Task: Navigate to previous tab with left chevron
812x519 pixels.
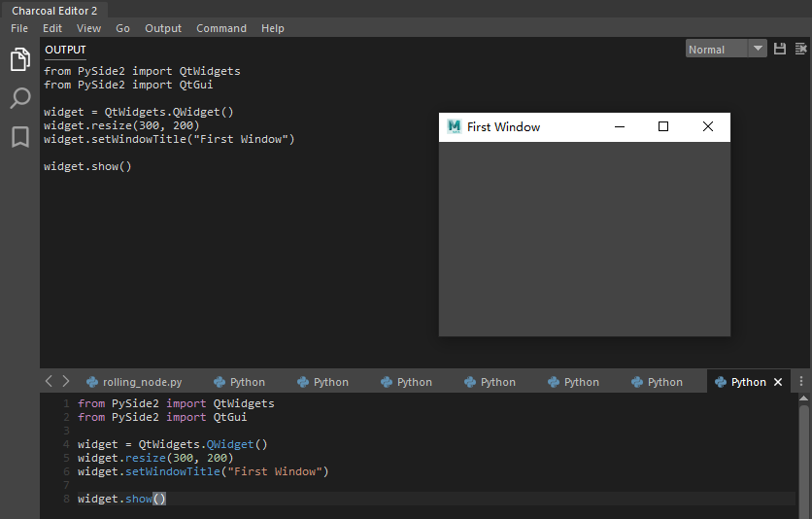Action: click(x=49, y=381)
